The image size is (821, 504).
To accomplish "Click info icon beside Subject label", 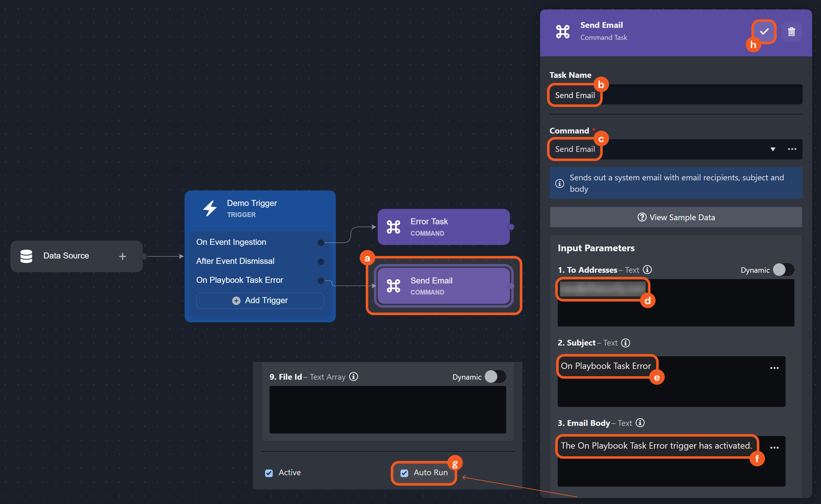I will (626, 343).
